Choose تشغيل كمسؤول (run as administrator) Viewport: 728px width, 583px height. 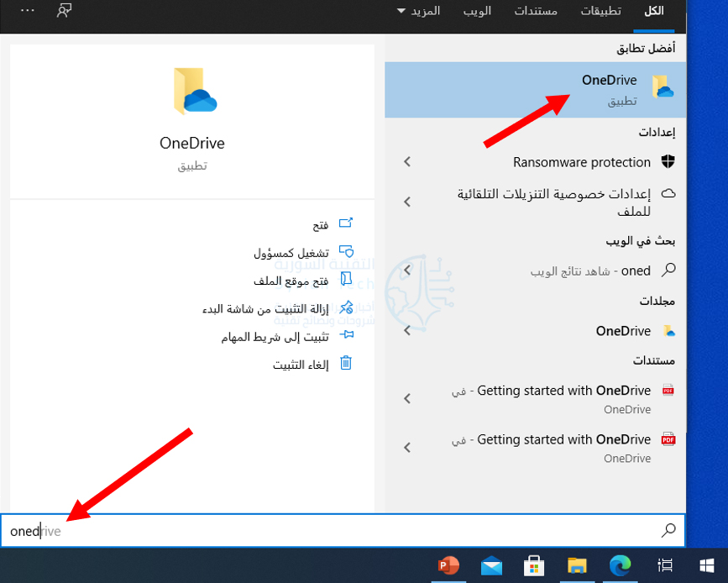(291, 253)
